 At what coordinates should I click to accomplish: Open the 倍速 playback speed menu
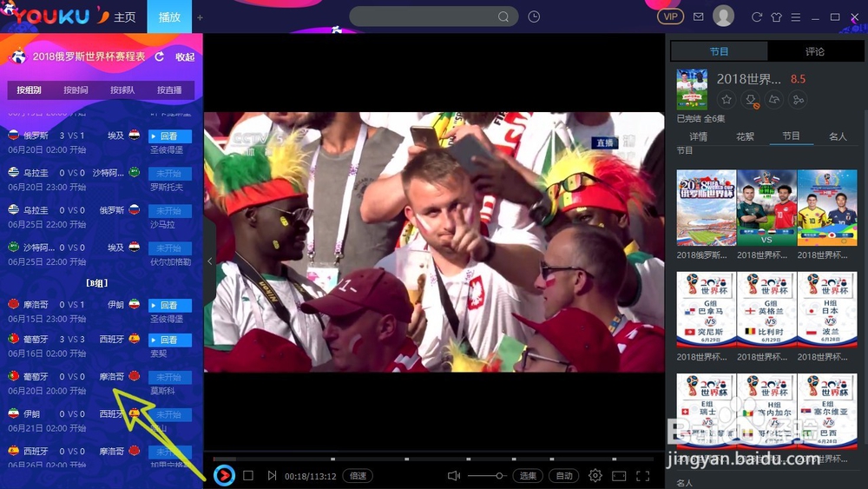click(x=358, y=476)
